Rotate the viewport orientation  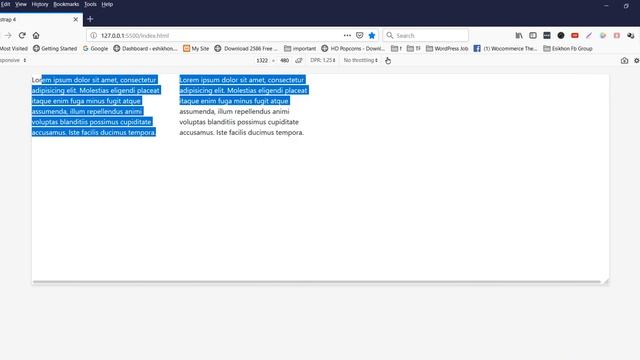tap(299, 60)
